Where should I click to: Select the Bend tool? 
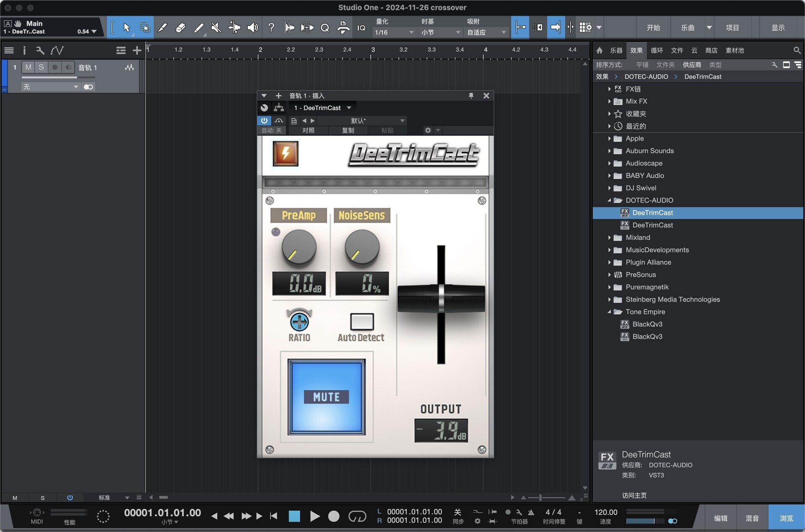tap(234, 28)
